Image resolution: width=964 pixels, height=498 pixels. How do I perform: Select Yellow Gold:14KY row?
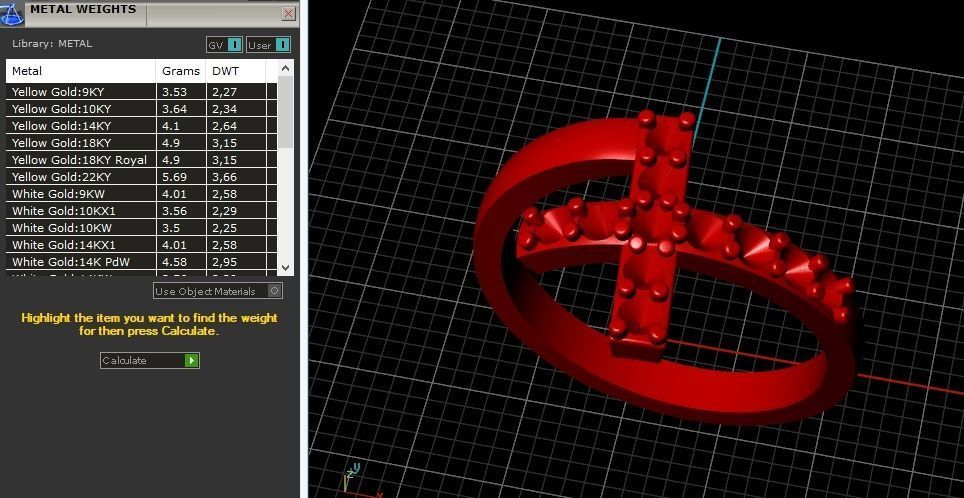(x=141, y=126)
